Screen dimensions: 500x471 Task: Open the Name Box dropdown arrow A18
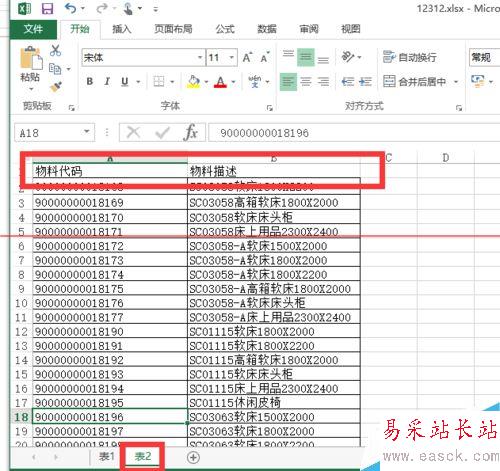87,132
